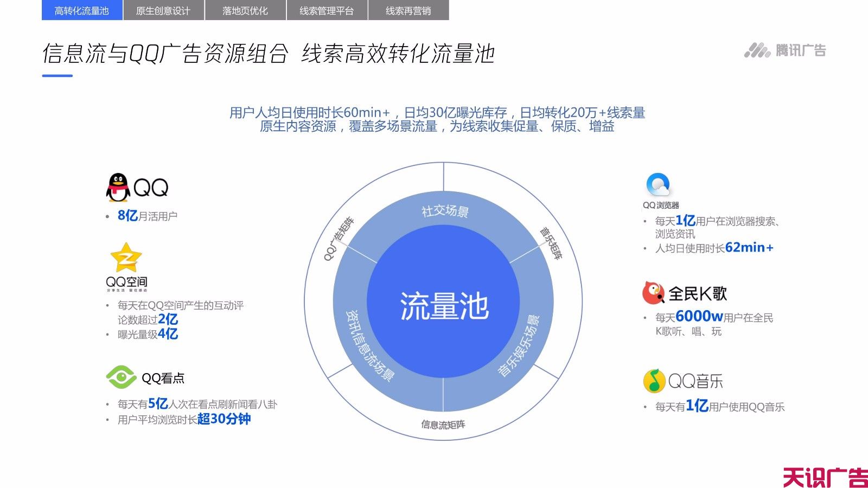Click the QQ penguin icon

118,188
